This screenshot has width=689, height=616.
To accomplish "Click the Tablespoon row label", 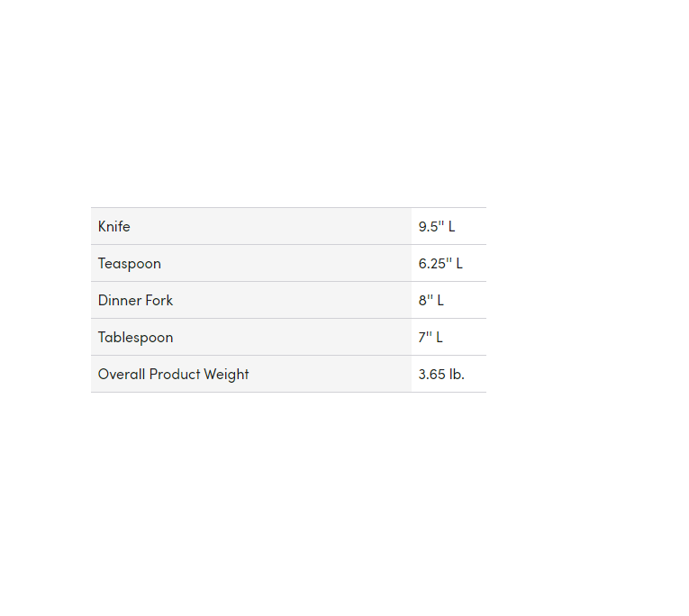I will point(135,338).
